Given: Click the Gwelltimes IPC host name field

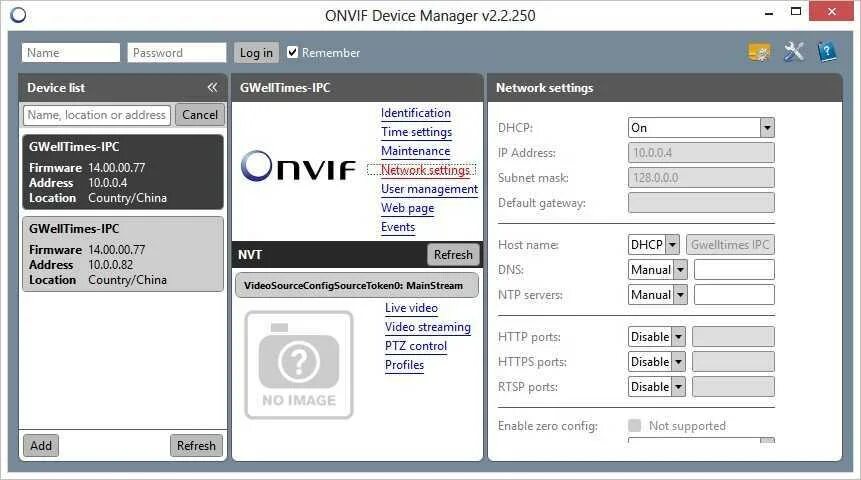Looking at the screenshot, I should 730,245.
